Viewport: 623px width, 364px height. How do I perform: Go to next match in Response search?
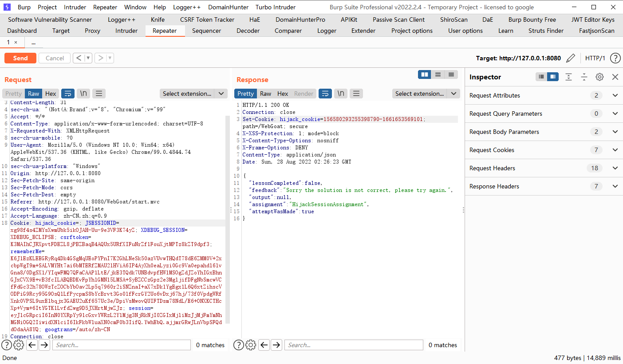tap(276, 345)
